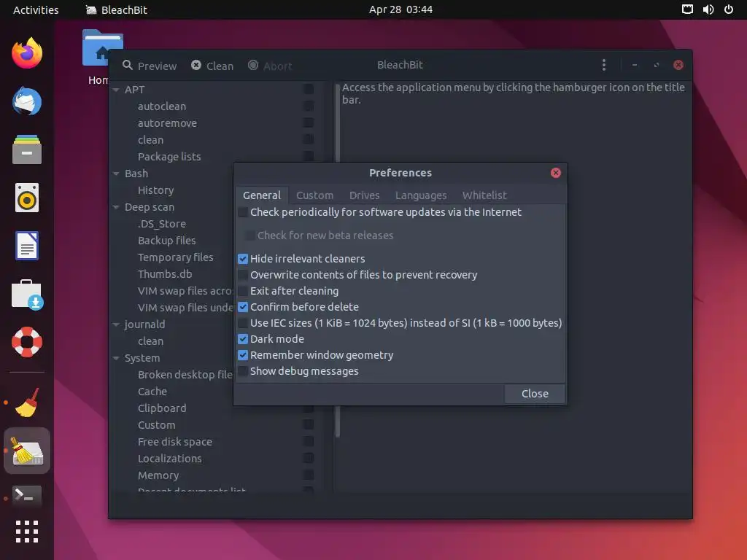
Task: Tick the APT group checkbox
Action: click(x=309, y=90)
